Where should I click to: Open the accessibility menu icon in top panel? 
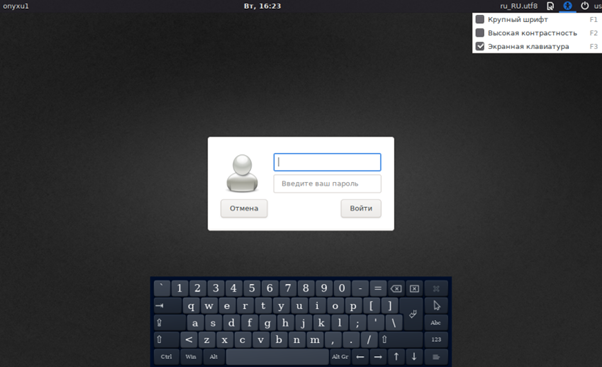pos(567,6)
